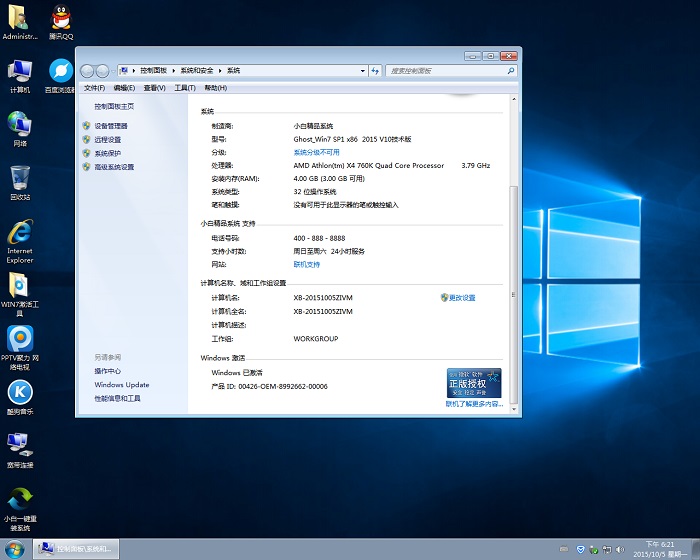Open 性能信息和工具 link

click(x=117, y=398)
